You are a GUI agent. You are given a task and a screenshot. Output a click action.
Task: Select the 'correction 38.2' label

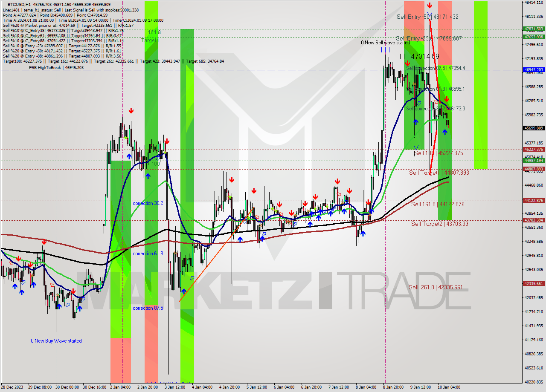pos(148,203)
